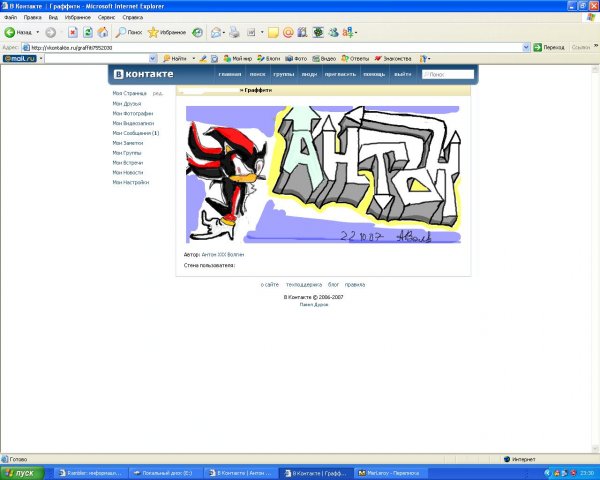Click the ВКонтакте logo in header
This screenshot has height=480, width=600.
143,74
